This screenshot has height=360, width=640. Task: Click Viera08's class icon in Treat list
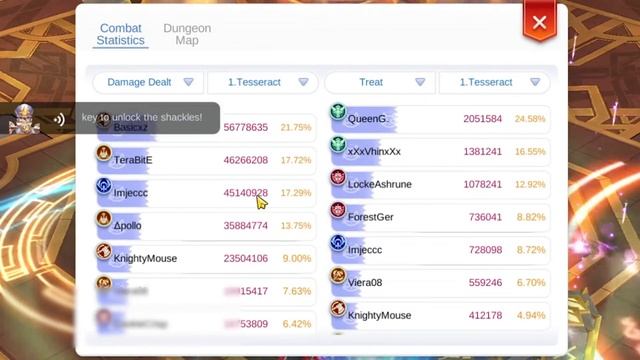pos(338,276)
